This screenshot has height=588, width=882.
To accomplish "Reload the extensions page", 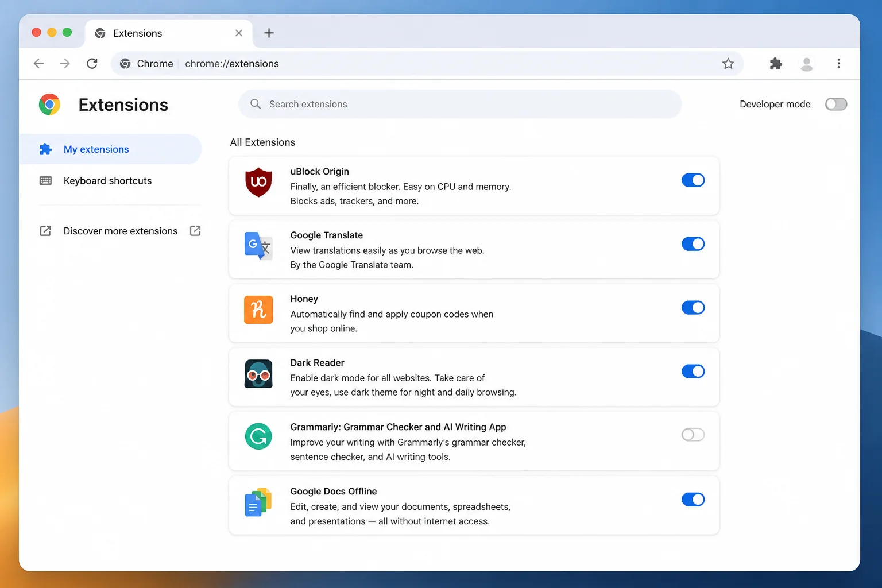I will click(x=92, y=64).
